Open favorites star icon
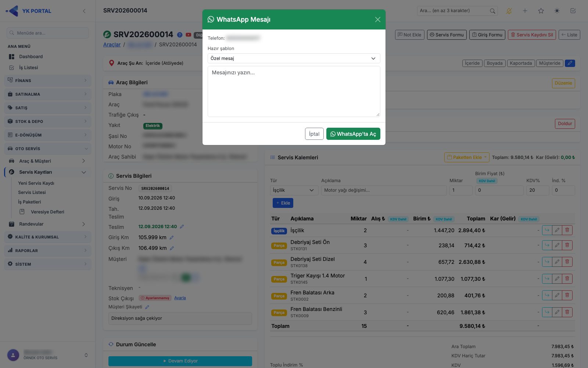The width and height of the screenshot is (588, 368). coord(541,11)
